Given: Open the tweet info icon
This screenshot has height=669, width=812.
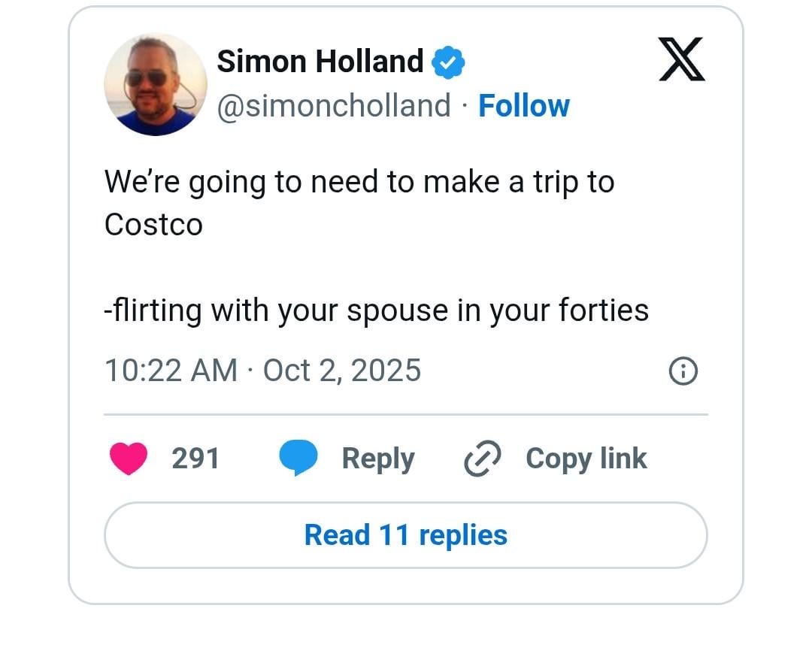Looking at the screenshot, I should point(683,371).
